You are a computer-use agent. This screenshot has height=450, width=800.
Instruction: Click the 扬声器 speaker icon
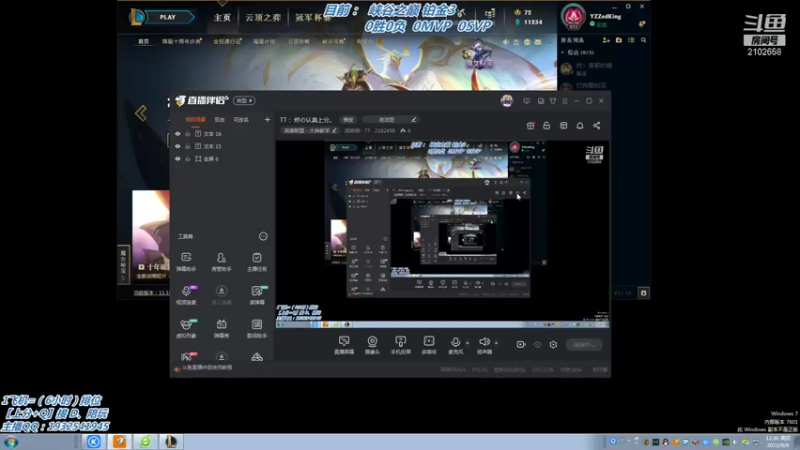484,342
